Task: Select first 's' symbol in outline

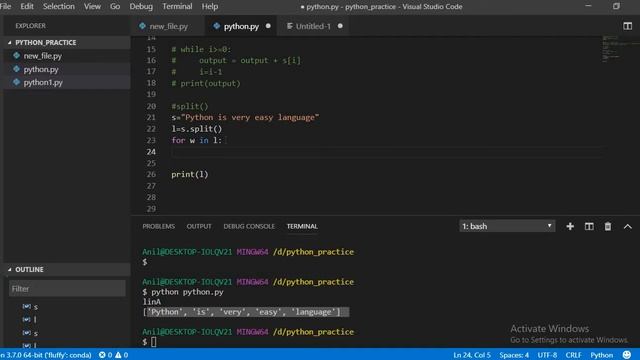Action: 36,307
